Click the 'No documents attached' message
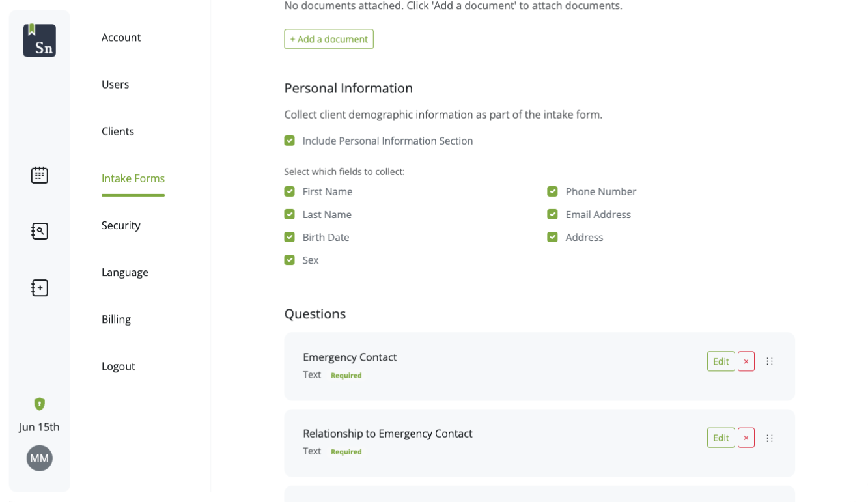 coord(453,6)
